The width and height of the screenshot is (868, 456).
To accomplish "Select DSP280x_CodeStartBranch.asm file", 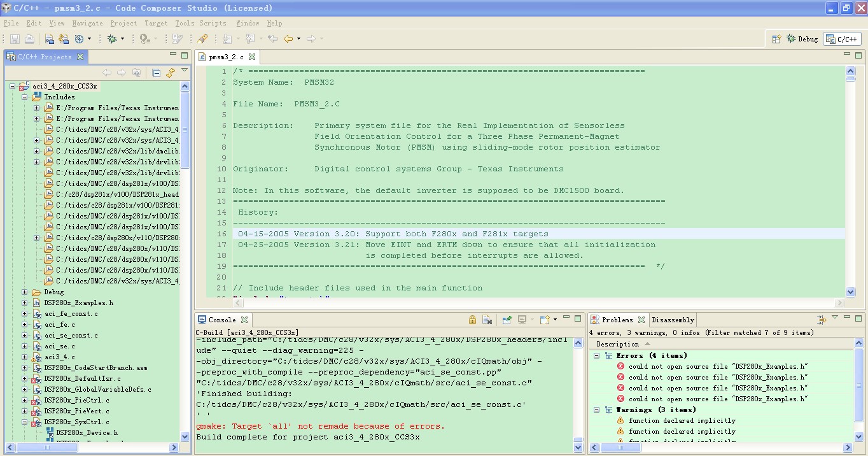I will (x=95, y=367).
